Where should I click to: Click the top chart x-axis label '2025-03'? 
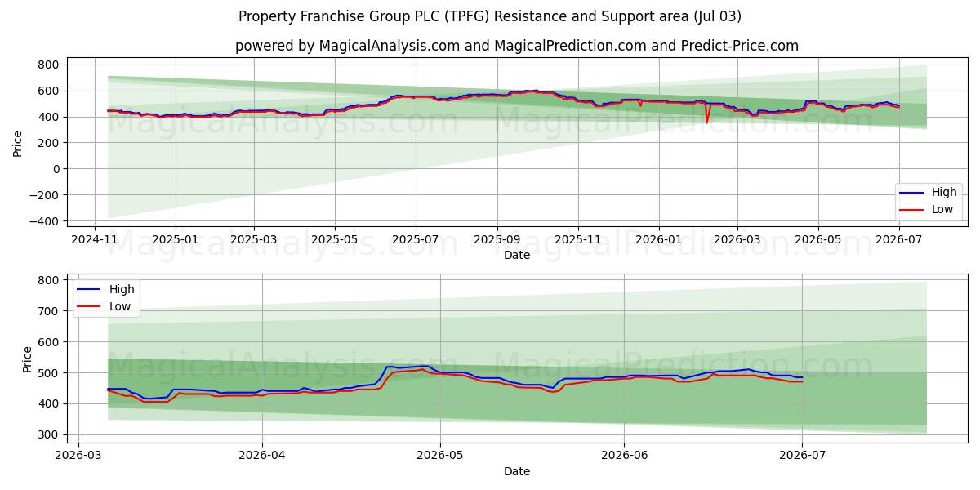pyautogui.click(x=253, y=239)
